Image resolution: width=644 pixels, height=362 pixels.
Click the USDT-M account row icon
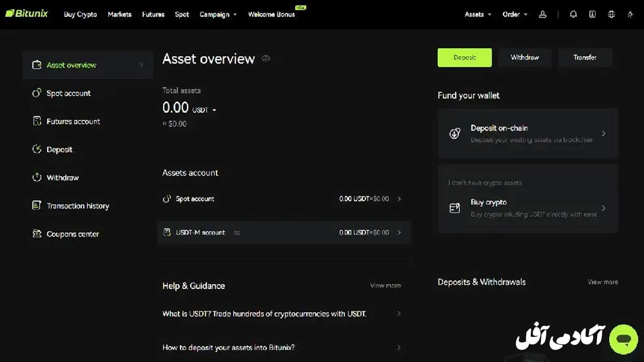167,232
